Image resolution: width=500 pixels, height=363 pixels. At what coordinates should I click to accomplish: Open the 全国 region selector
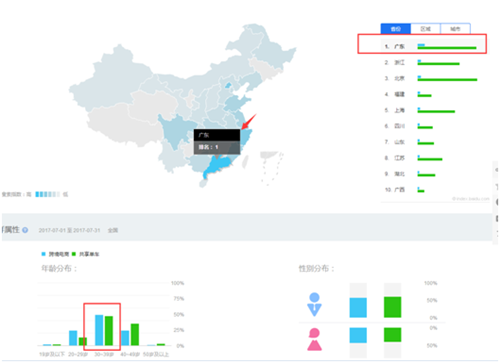pos(113,230)
